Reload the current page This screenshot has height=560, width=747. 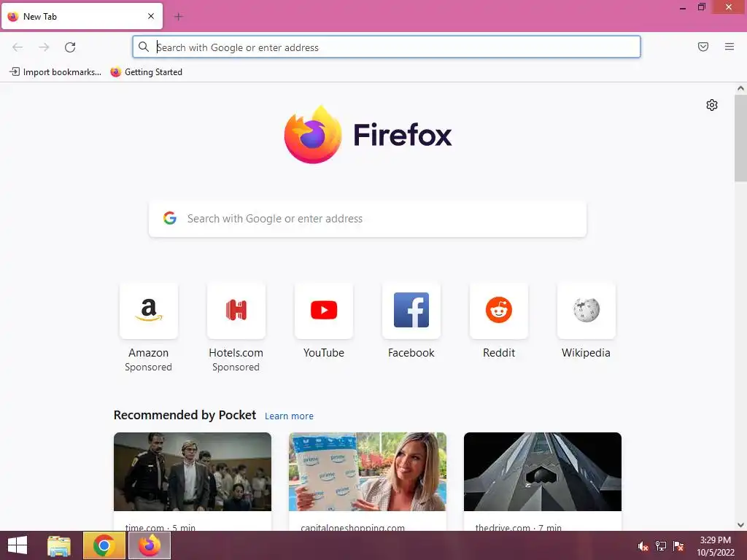click(x=70, y=47)
